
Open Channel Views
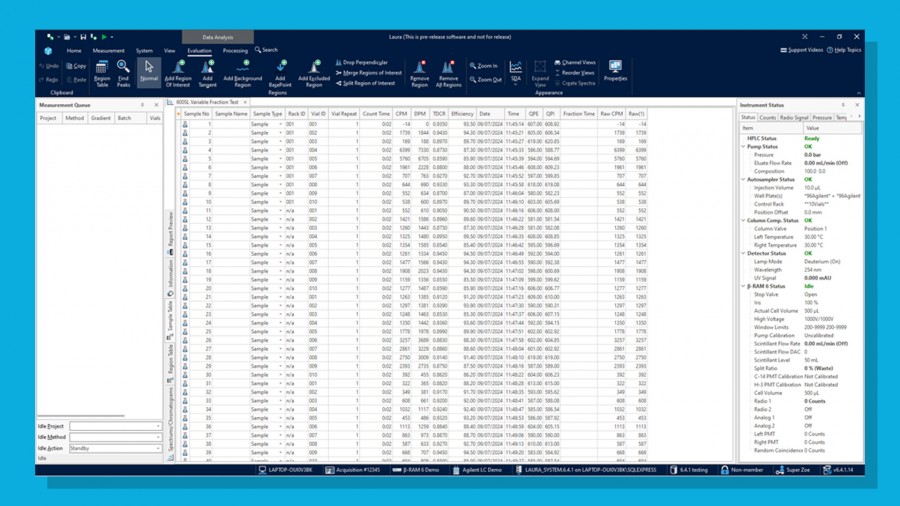click(x=575, y=62)
